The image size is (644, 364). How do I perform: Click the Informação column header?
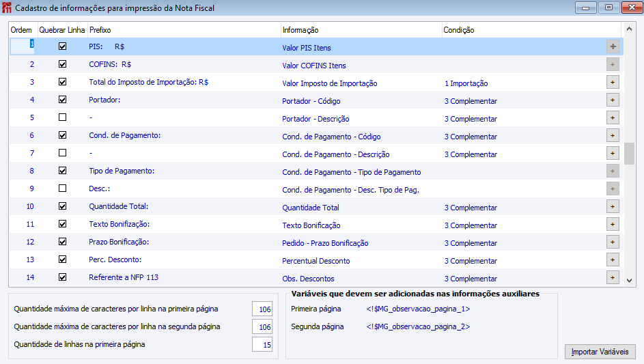(x=361, y=30)
